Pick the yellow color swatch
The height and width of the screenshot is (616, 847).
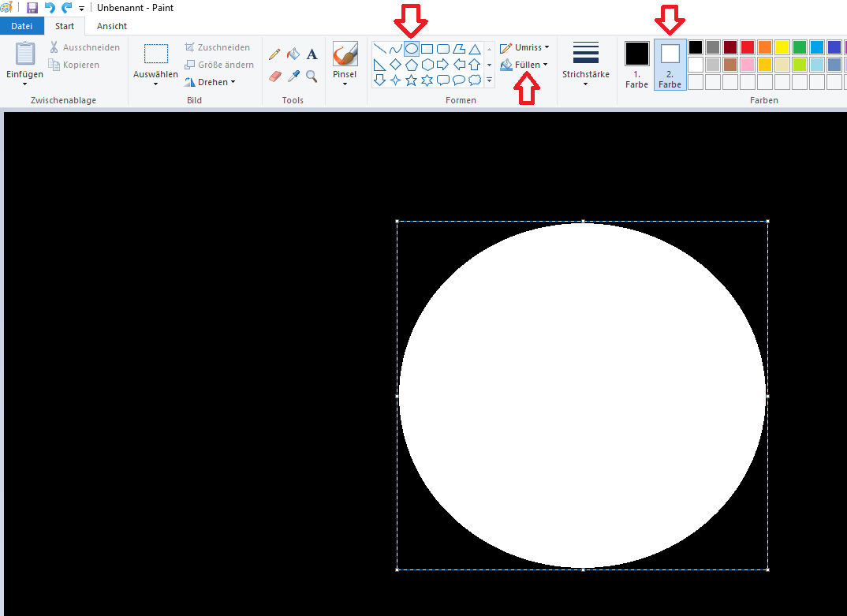click(782, 47)
